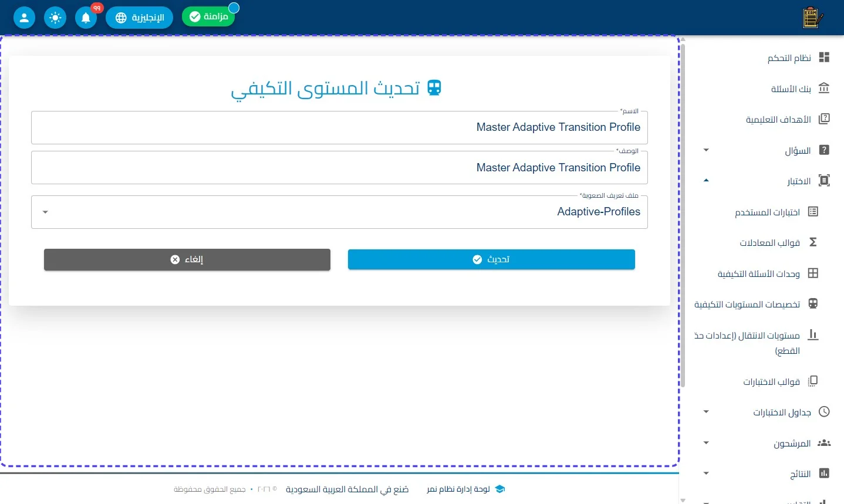Open the ملف تعريف الصعوبة dropdown
The image size is (844, 504).
click(x=339, y=212)
